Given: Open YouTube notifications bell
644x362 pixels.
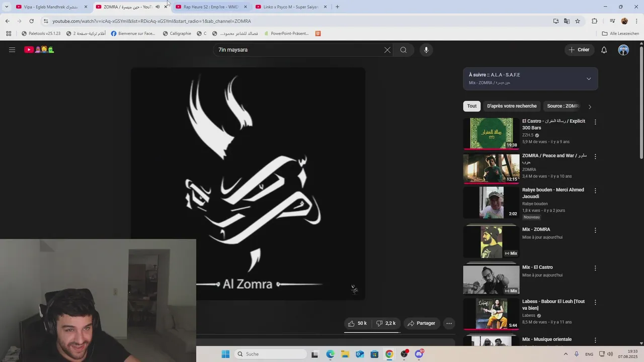Looking at the screenshot, I should click(x=604, y=50).
